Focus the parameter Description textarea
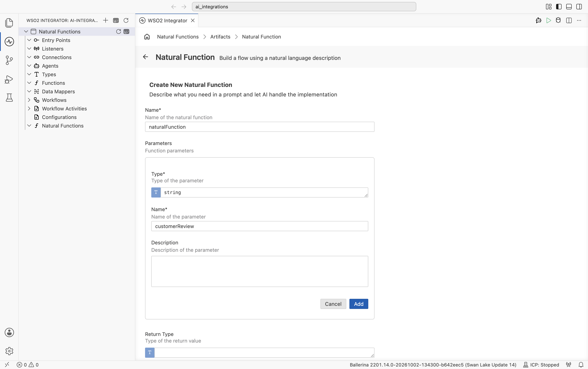Viewport: 588px width, 369px height. pos(259,271)
